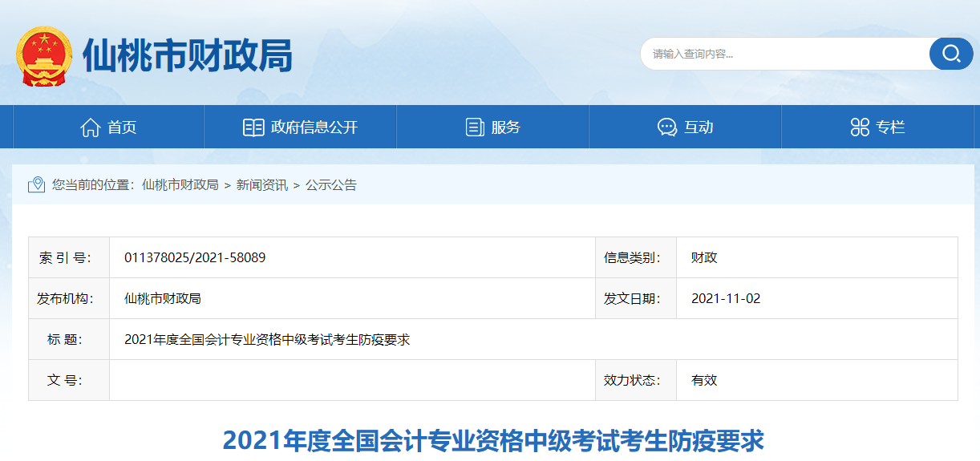Click the four-squares icon beside 专栏
This screenshot has height=461, width=980.
860,127
